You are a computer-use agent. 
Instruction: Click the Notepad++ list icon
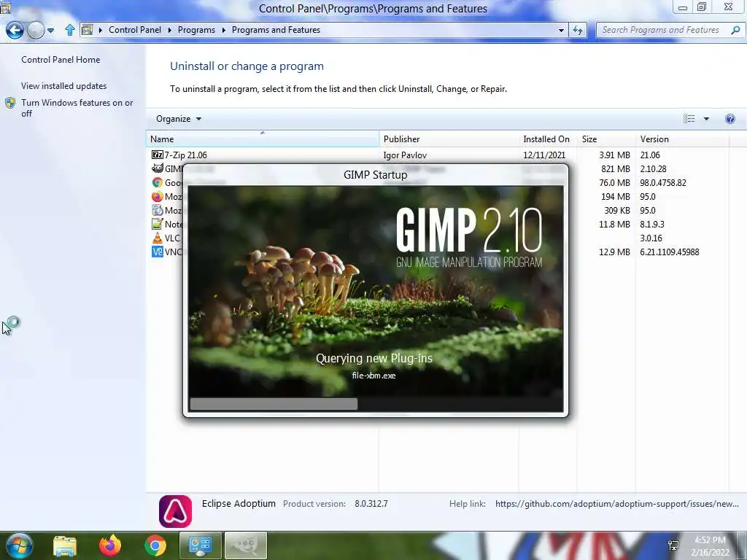pos(158,224)
